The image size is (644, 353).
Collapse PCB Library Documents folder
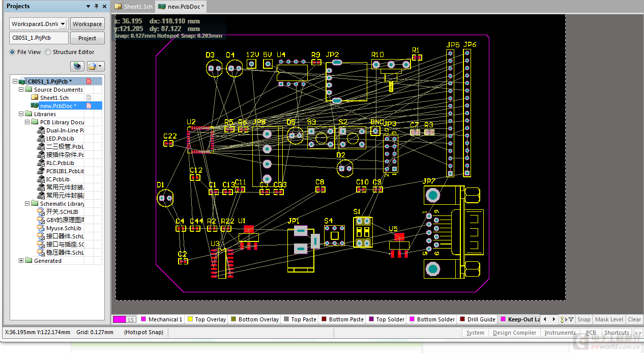coord(27,122)
